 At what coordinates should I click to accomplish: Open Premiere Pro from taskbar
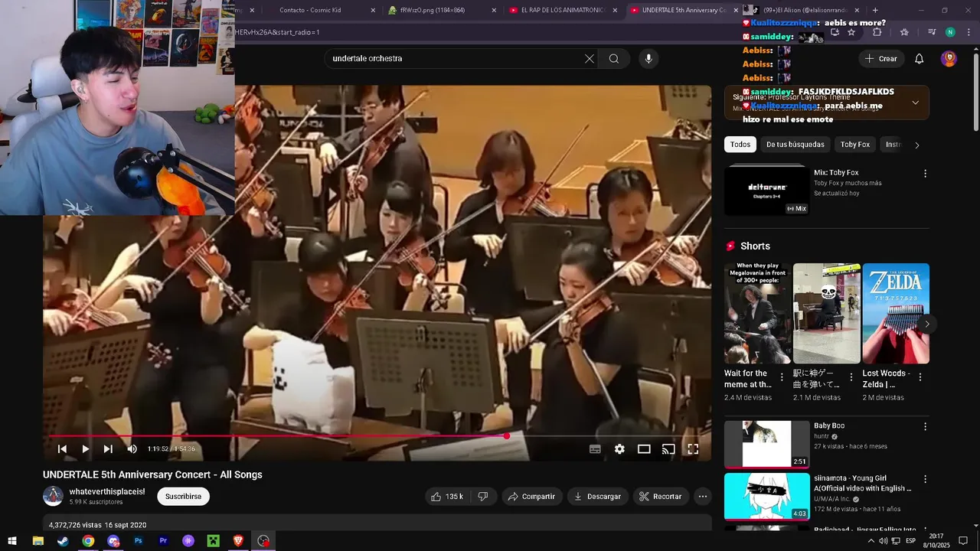coord(163,541)
